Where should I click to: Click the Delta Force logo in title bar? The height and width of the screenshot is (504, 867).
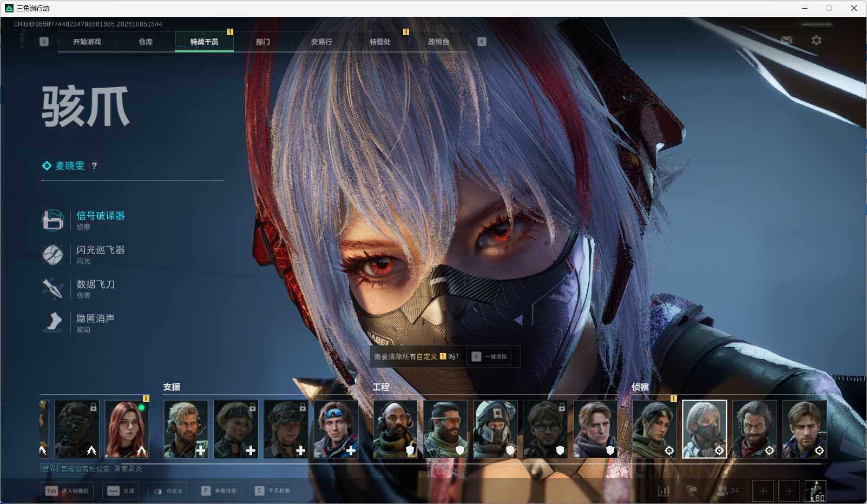(9, 8)
